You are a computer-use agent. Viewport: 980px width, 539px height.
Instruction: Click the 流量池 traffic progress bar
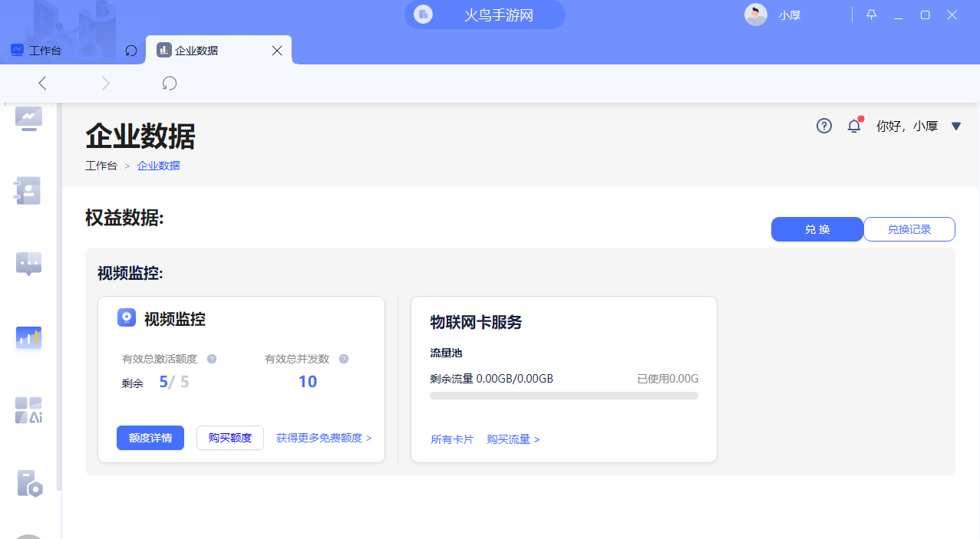pos(564,396)
